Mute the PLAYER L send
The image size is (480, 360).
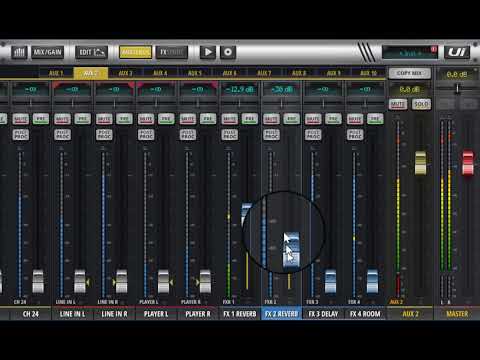[x=146, y=119]
